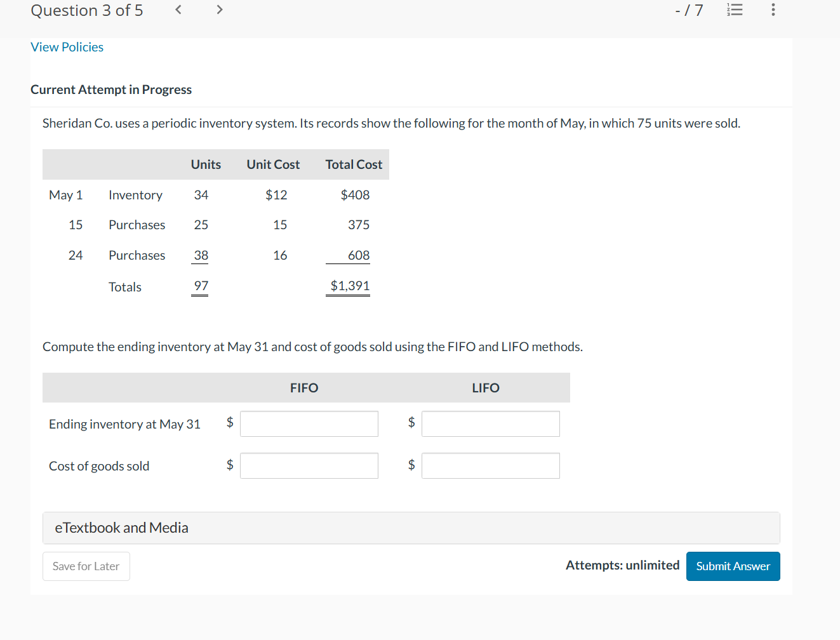Select the Ending inventory at May 31 label

coord(124,424)
